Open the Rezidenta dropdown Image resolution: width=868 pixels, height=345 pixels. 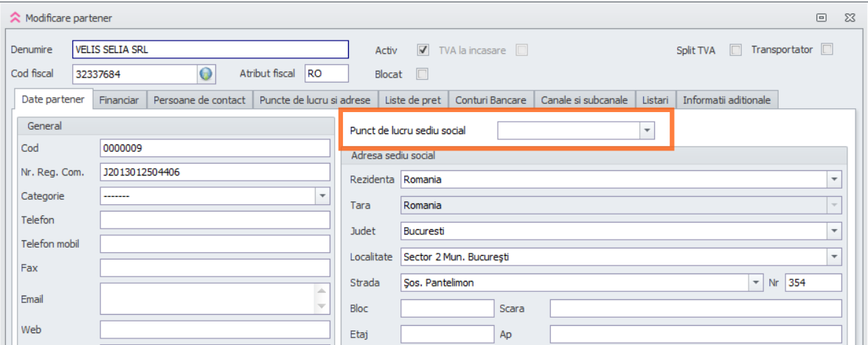tap(834, 179)
